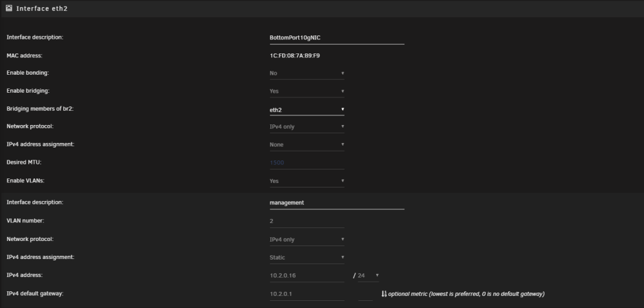
Task: Click the Interface eth2 section title
Action: click(41, 8)
